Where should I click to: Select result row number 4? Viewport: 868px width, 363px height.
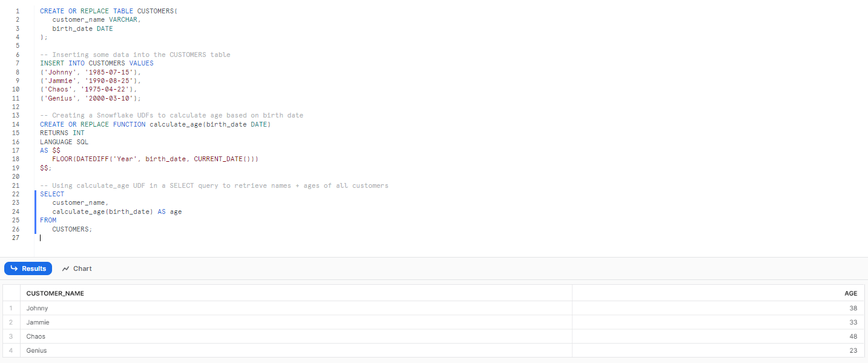point(11,350)
